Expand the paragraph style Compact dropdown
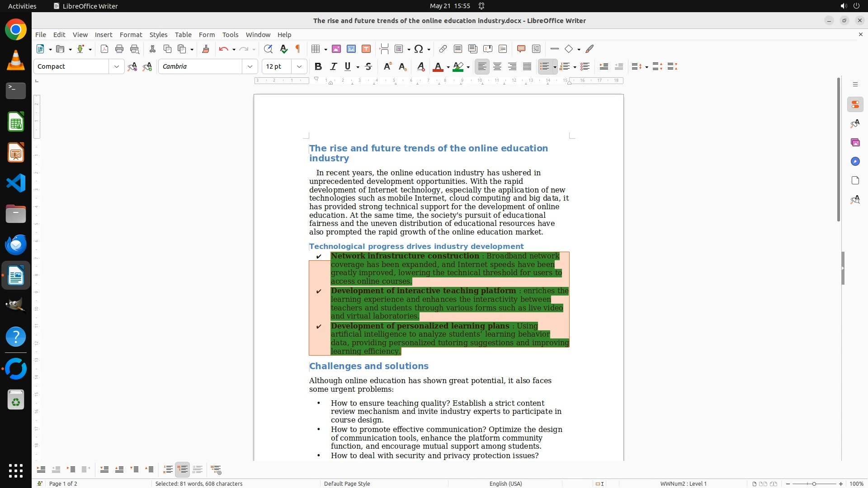Viewport: 868px width, 488px height. [x=116, y=67]
